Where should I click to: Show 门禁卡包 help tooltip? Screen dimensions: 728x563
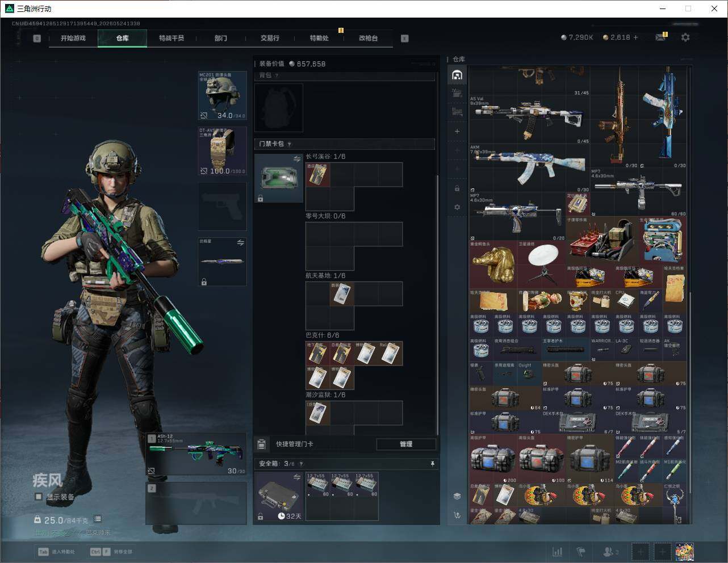click(x=290, y=144)
